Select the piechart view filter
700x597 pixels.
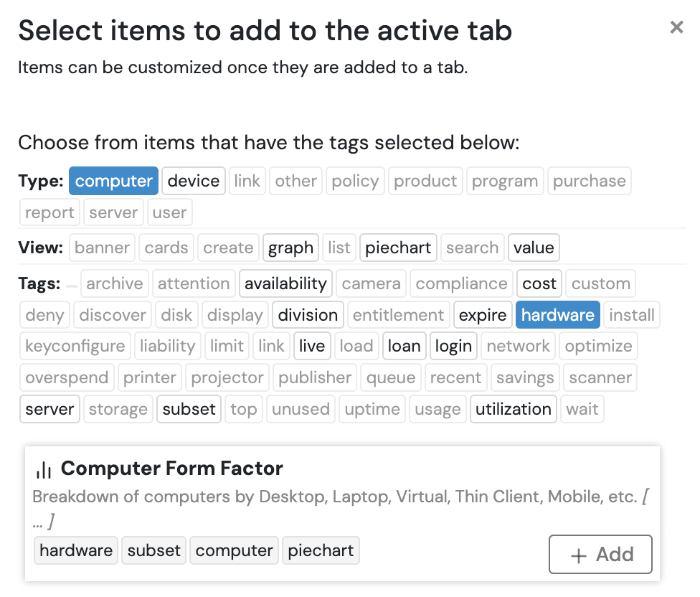coord(398,248)
